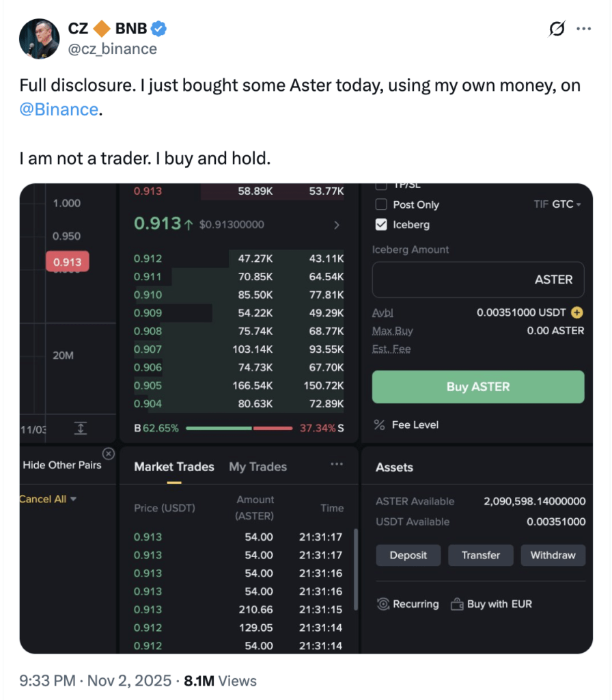The width and height of the screenshot is (612, 700).
Task: Open the TIF GTC dropdown
Action: [x=557, y=204]
